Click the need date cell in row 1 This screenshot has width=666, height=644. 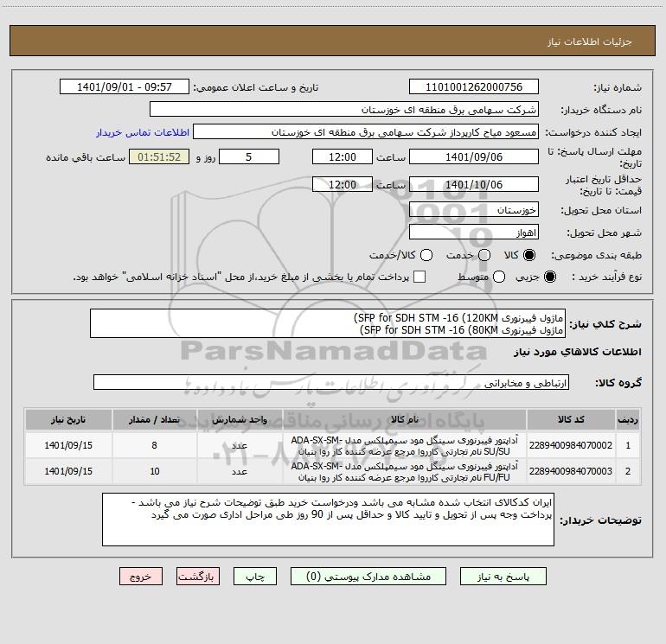pyautogui.click(x=68, y=445)
